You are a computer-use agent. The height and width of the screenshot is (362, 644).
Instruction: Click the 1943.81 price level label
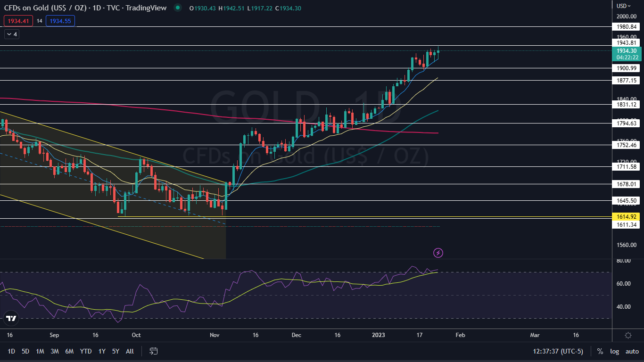[627, 43]
